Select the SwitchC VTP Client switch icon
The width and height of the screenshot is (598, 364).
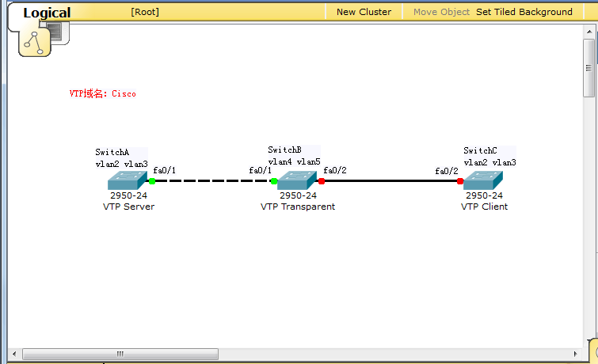coord(483,181)
